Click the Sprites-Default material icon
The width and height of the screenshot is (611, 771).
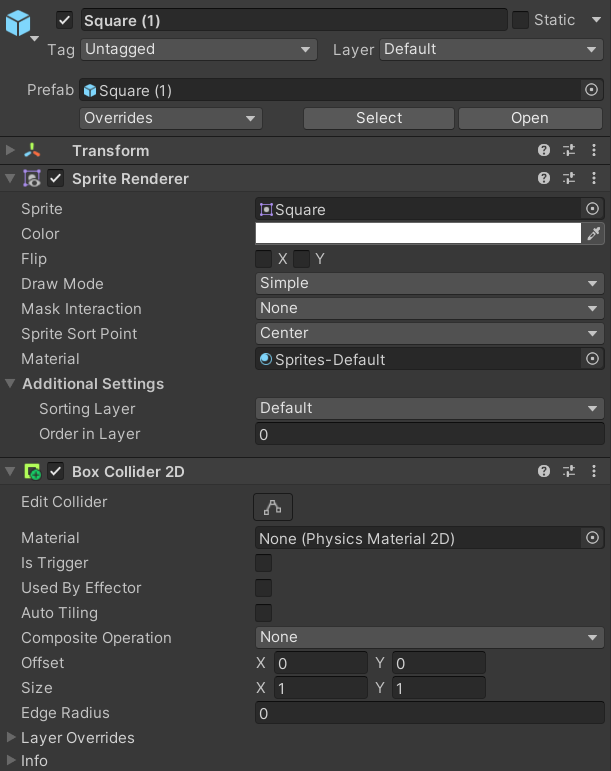[x=266, y=359]
